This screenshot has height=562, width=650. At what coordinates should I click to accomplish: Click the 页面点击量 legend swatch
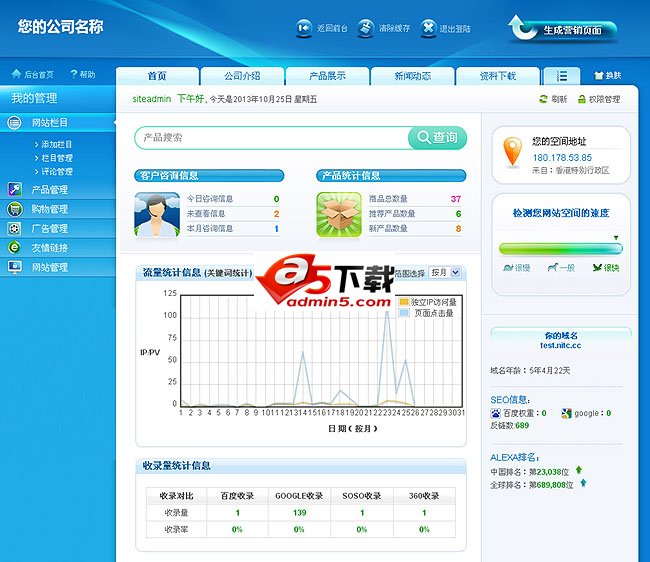[x=404, y=313]
